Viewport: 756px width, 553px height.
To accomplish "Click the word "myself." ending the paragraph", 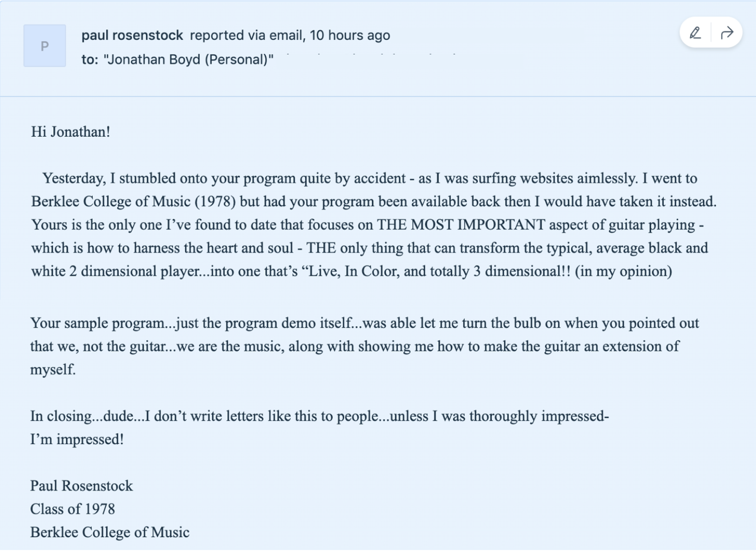I will point(53,369).
